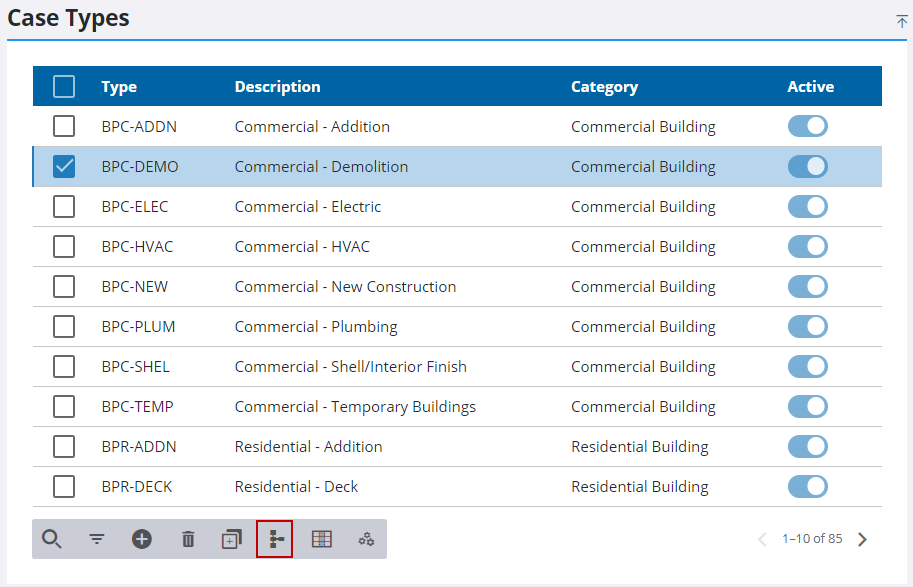Toggle Active switch for BPC-ELEC
Screen dimensions: 913x587
coord(807,207)
